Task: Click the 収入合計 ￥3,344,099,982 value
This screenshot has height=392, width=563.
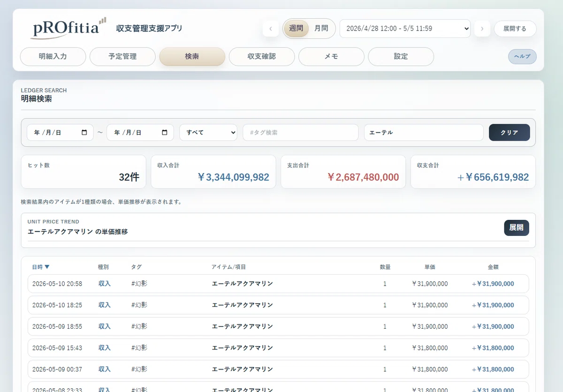Action: (x=233, y=177)
